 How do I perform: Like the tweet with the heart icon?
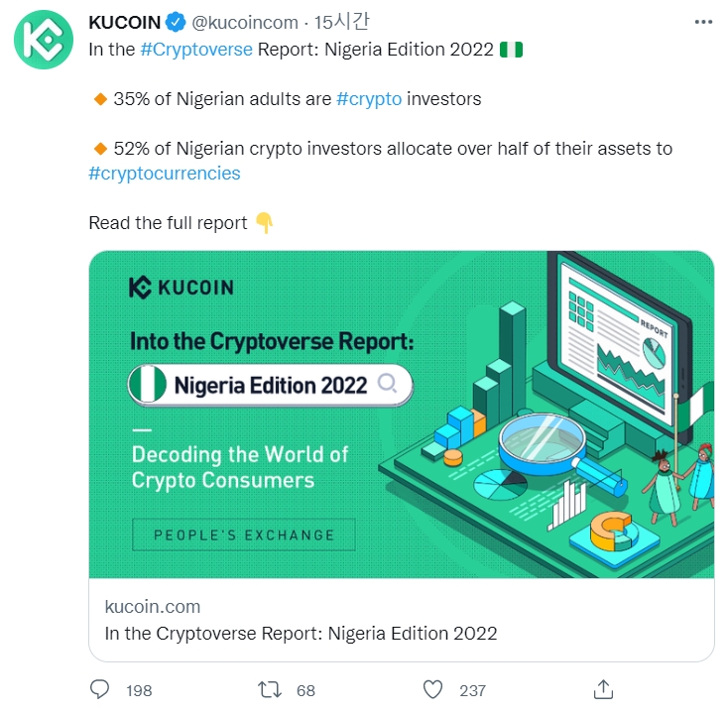click(431, 689)
